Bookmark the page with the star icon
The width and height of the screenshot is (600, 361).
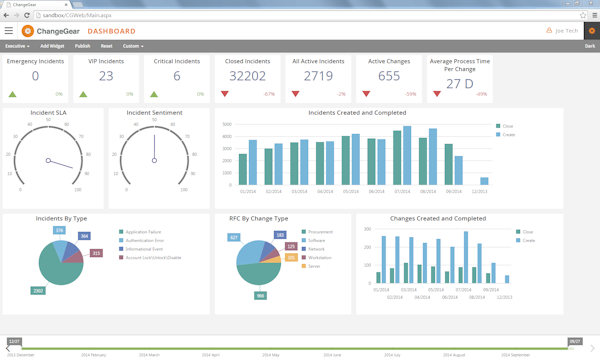coord(583,15)
